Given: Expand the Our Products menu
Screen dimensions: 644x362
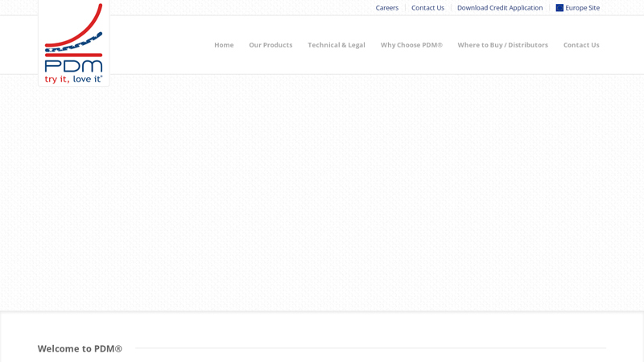Looking at the screenshot, I should click(270, 45).
